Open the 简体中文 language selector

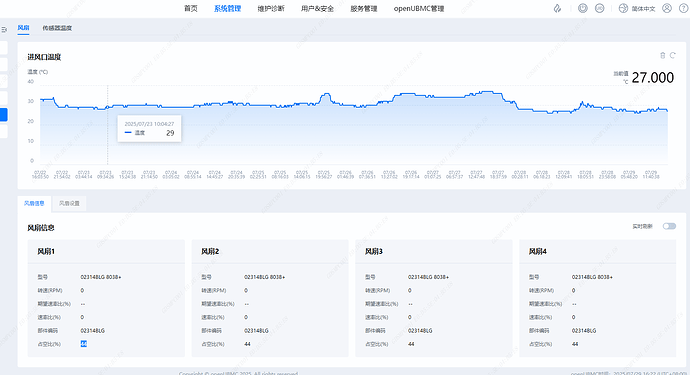tap(643, 9)
